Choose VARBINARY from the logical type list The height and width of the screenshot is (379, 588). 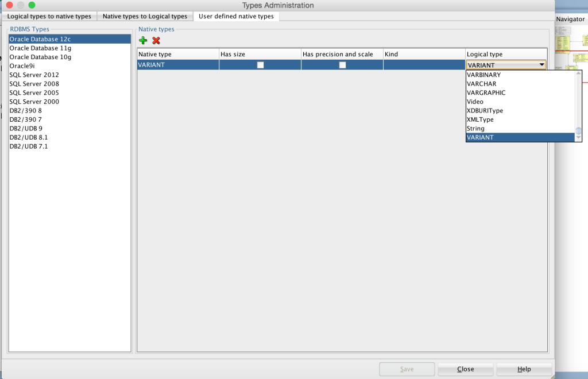520,75
